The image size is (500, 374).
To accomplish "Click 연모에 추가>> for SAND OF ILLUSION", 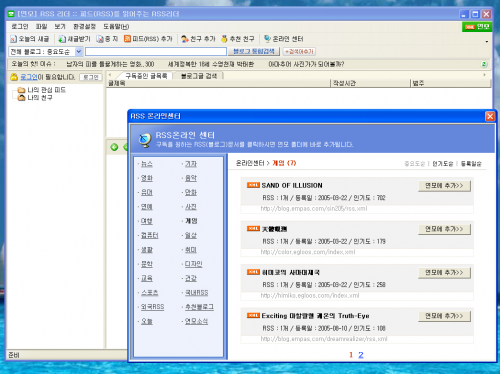I will click(444, 186).
